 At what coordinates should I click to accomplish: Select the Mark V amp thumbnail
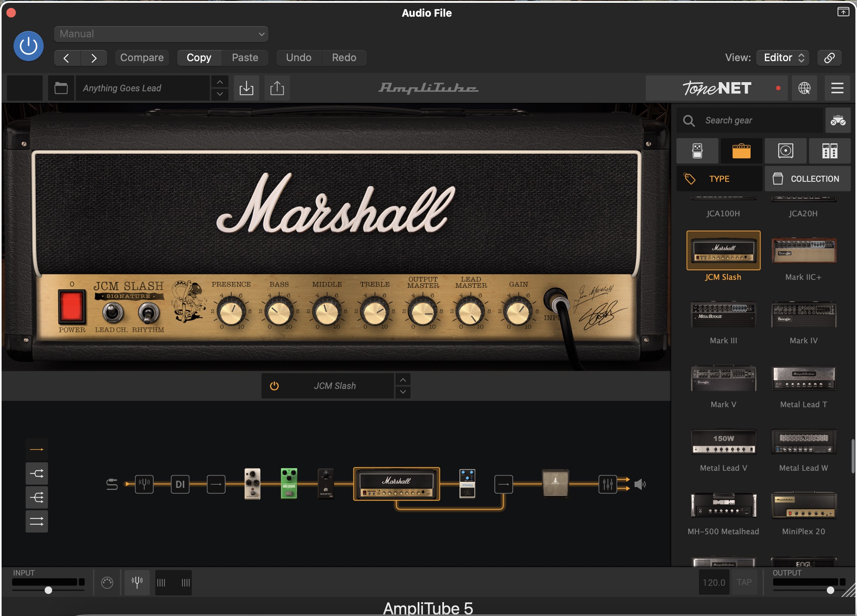click(x=723, y=378)
